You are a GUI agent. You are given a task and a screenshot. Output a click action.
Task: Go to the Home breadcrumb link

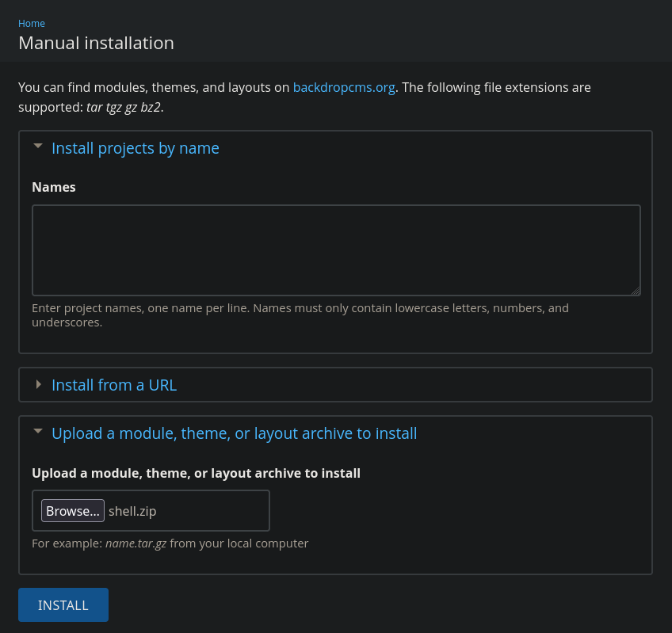pyautogui.click(x=32, y=24)
